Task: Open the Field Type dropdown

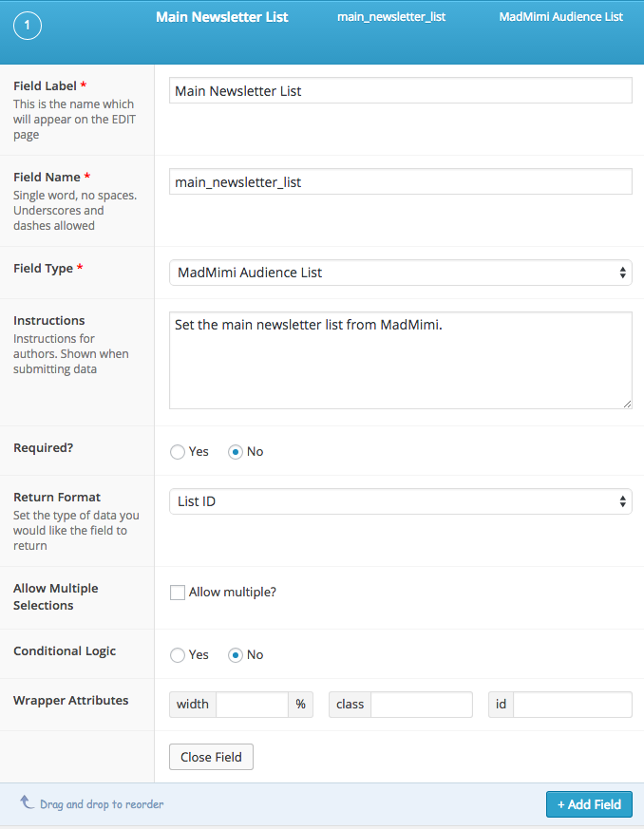Action: coord(400,273)
